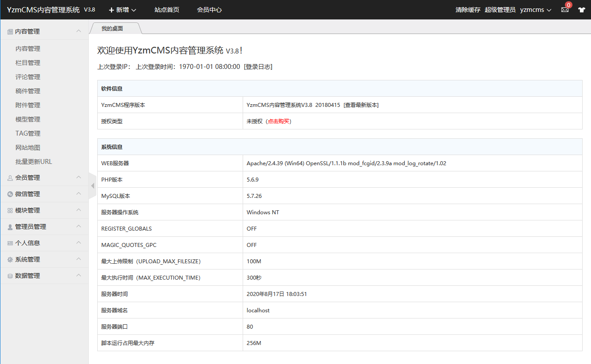
Task: Click 清除缓存 in the top bar
Action: click(468, 10)
